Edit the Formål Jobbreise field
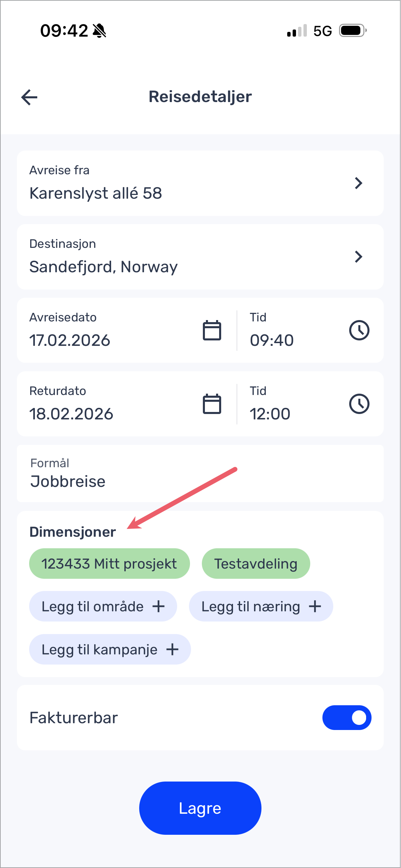This screenshot has height=868, width=401. tap(68, 481)
